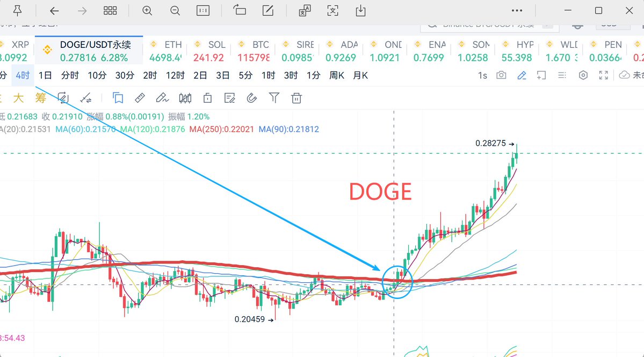Open the note annotation tool
The width and height of the screenshot is (644, 357).
coord(229,98)
